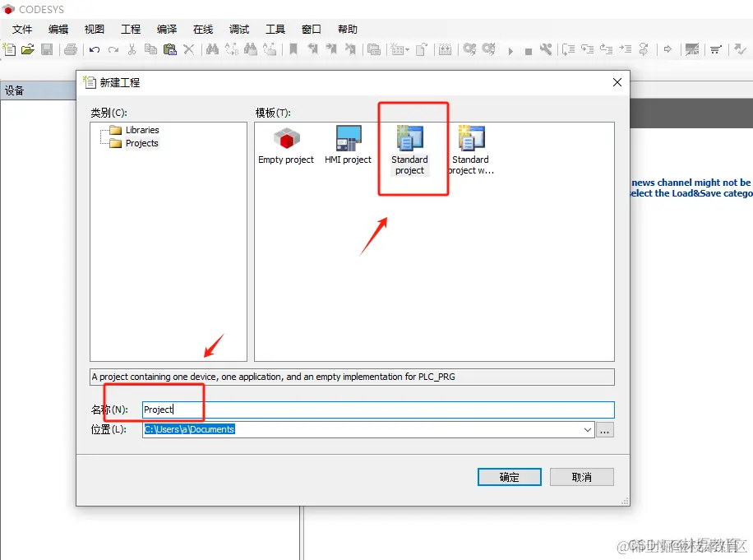Click the New Project toolbar icon
The height and width of the screenshot is (560, 753).
pyautogui.click(x=9, y=49)
